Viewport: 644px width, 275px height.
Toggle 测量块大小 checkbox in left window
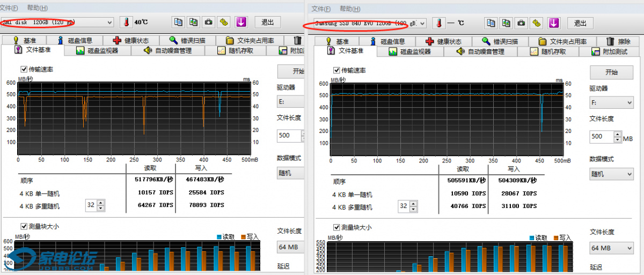point(24,226)
